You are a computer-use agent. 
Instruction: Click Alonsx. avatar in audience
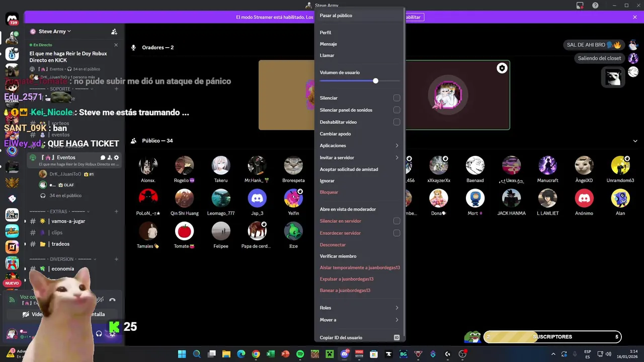click(x=148, y=165)
